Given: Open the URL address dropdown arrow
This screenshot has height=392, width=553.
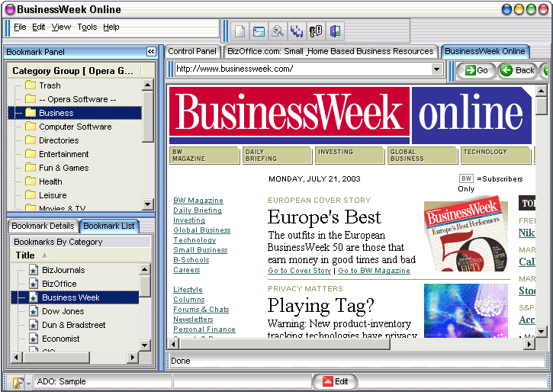Looking at the screenshot, I should (x=436, y=69).
